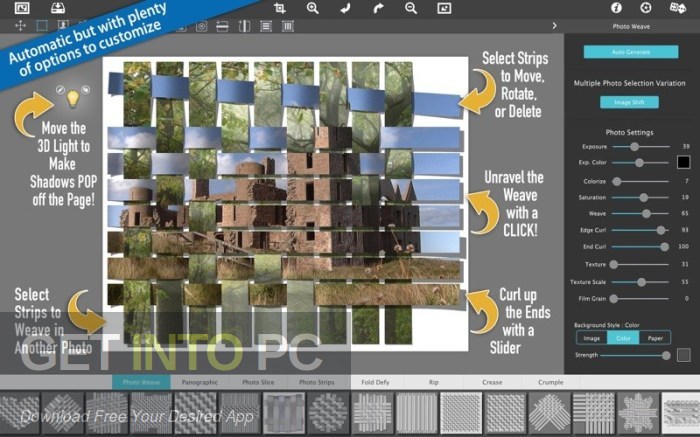Click the Photo Settings heading
Image resolution: width=700 pixels, height=437 pixels.
click(x=629, y=132)
